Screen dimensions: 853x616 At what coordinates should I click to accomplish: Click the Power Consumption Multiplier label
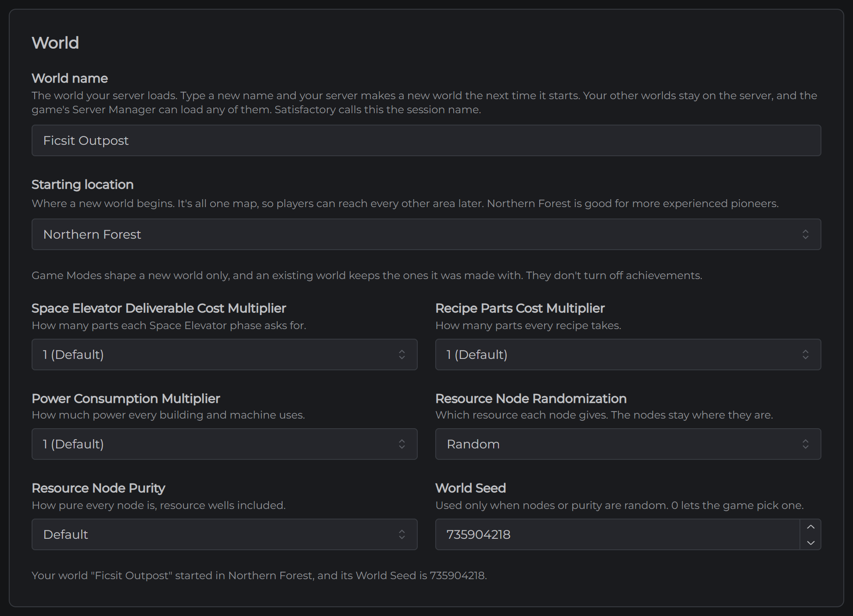pos(126,398)
